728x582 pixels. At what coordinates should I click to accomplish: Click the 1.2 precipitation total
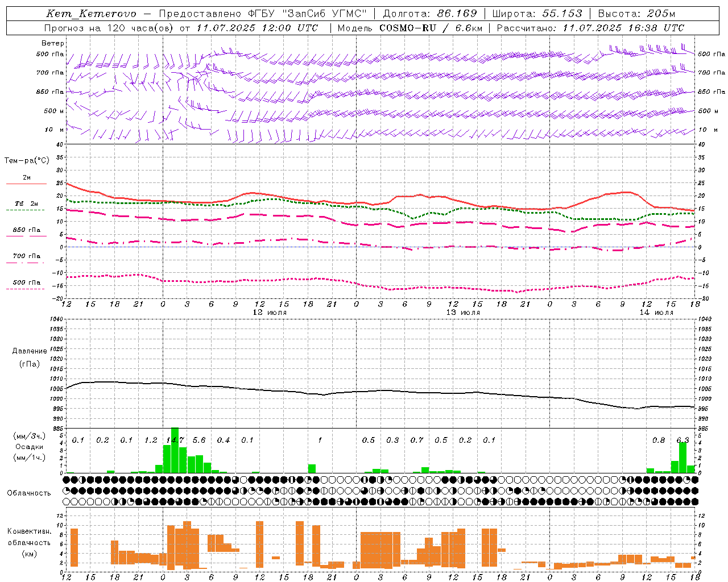(151, 440)
